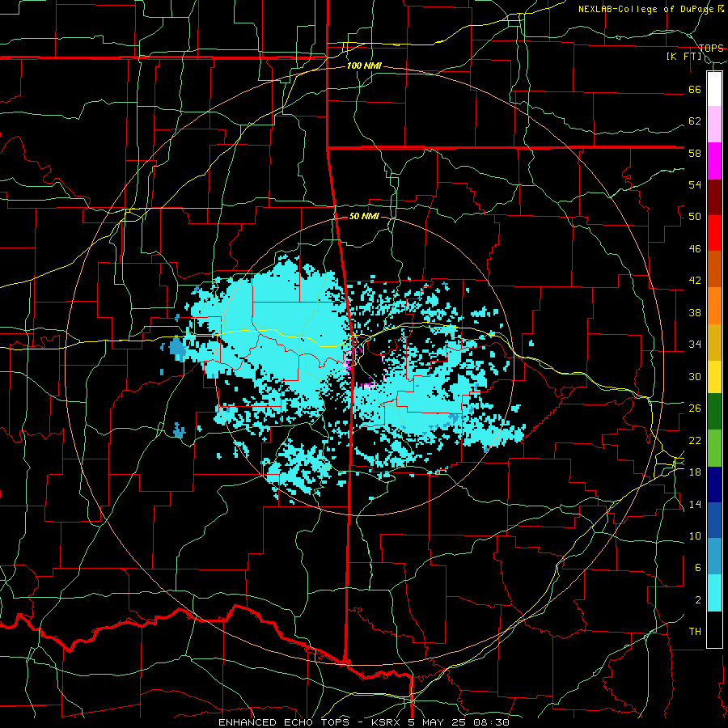
Task: Pick the dark maroon legend band
Action: (714, 197)
